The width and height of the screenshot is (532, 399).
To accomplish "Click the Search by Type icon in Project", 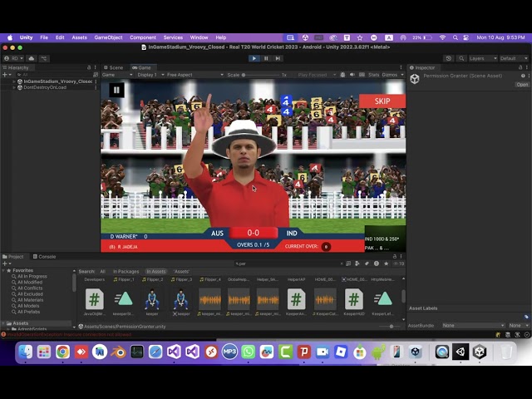I will click(357, 264).
